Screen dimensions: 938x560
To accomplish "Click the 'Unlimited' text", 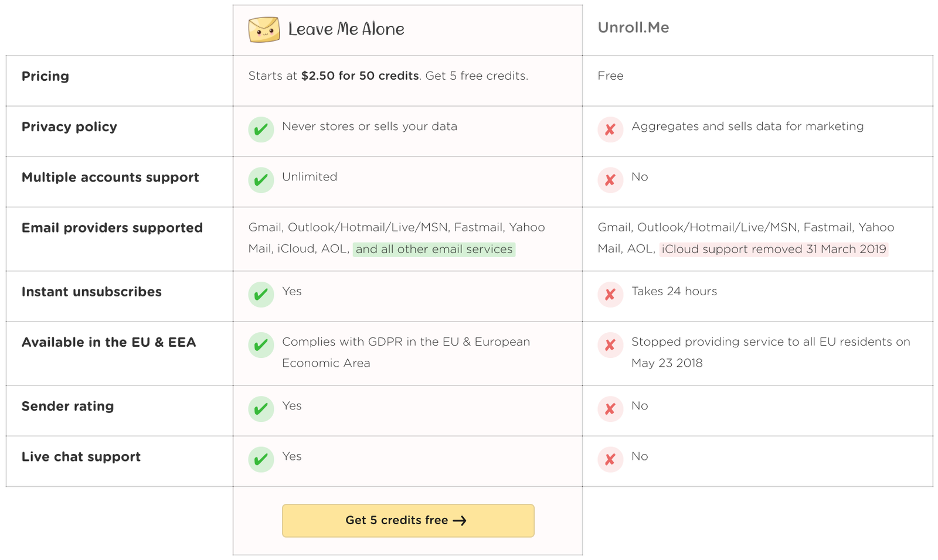I will pyautogui.click(x=310, y=176).
